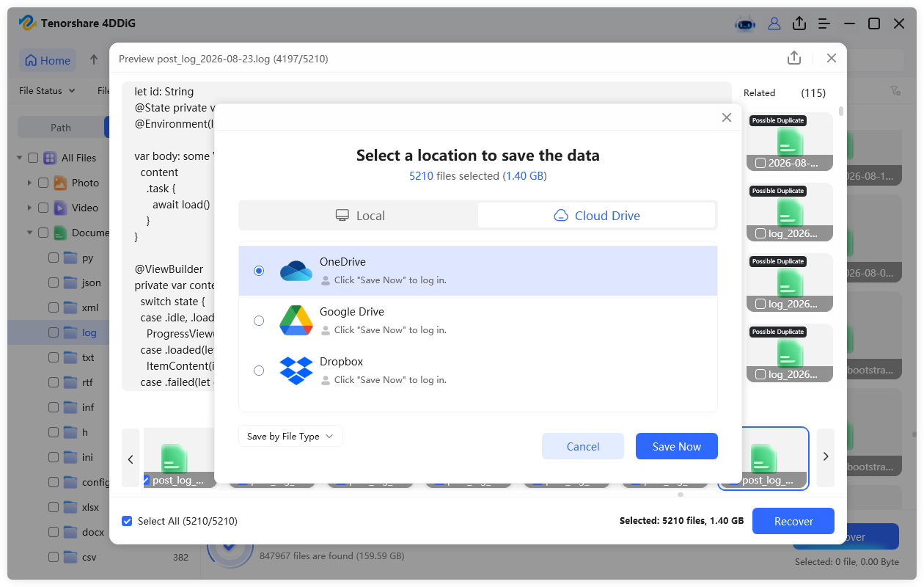Toggle the log folder checkbox

[54, 332]
